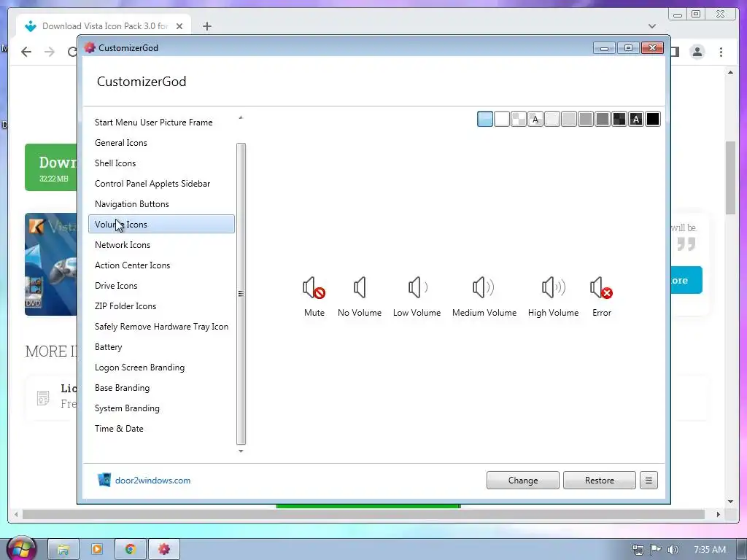Click the browser horizontal scroll-right arrow
The width and height of the screenshot is (747, 560).
click(x=719, y=514)
